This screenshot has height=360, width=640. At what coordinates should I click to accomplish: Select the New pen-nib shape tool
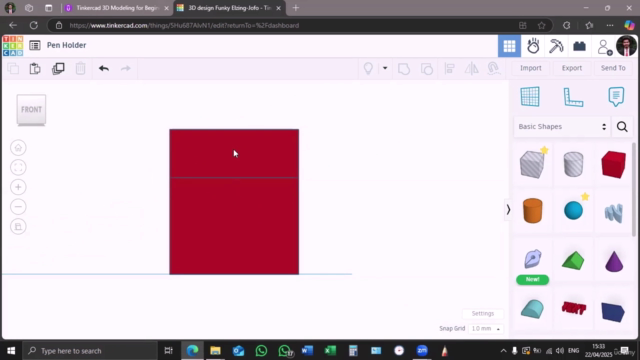532,259
